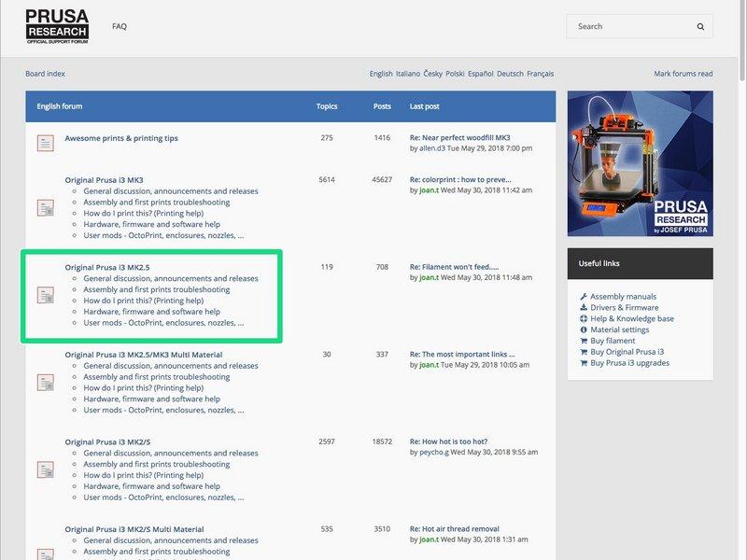The image size is (747, 560).
Task: Click forum icon beside MK2.5/MK3 Multi Material
Action: (x=45, y=383)
